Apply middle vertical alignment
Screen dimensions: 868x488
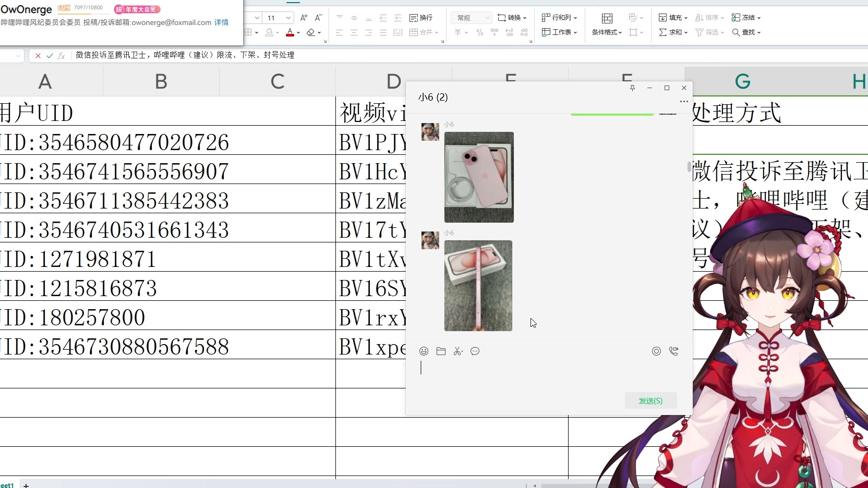[354, 18]
